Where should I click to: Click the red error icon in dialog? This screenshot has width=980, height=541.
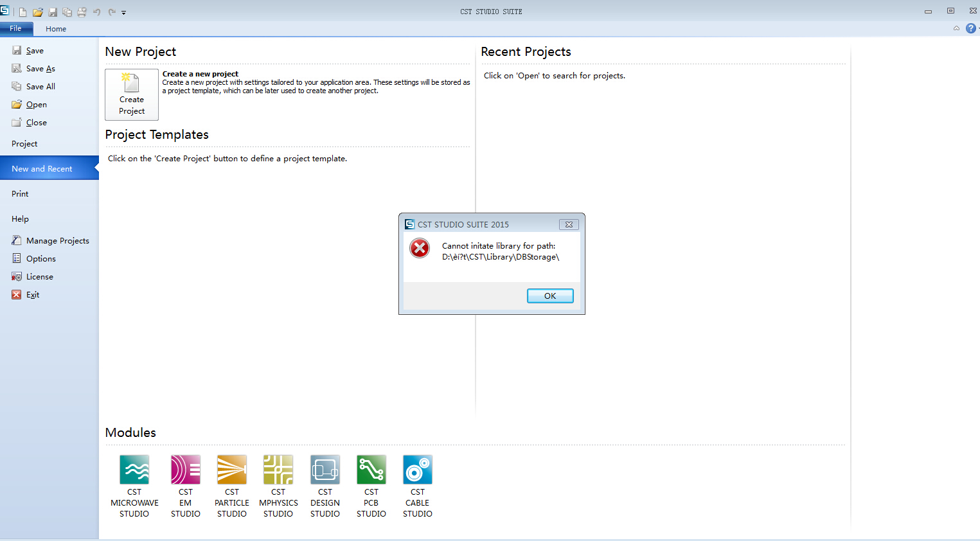(420, 248)
